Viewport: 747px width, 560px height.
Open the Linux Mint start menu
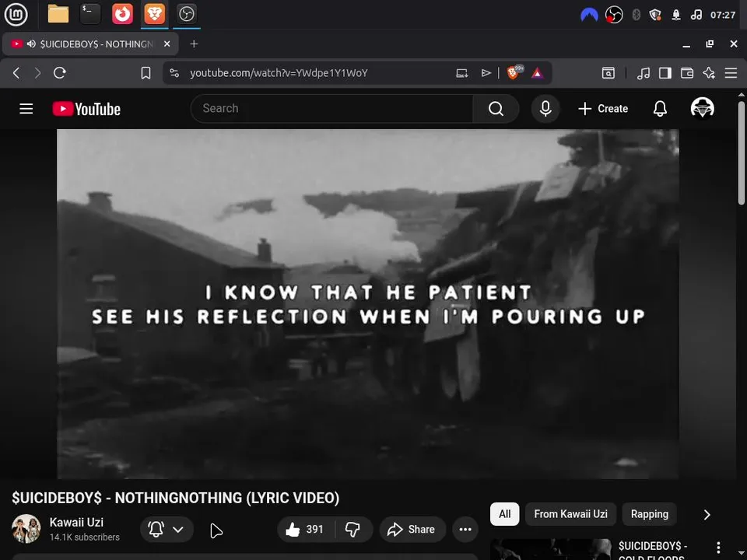click(x=16, y=14)
